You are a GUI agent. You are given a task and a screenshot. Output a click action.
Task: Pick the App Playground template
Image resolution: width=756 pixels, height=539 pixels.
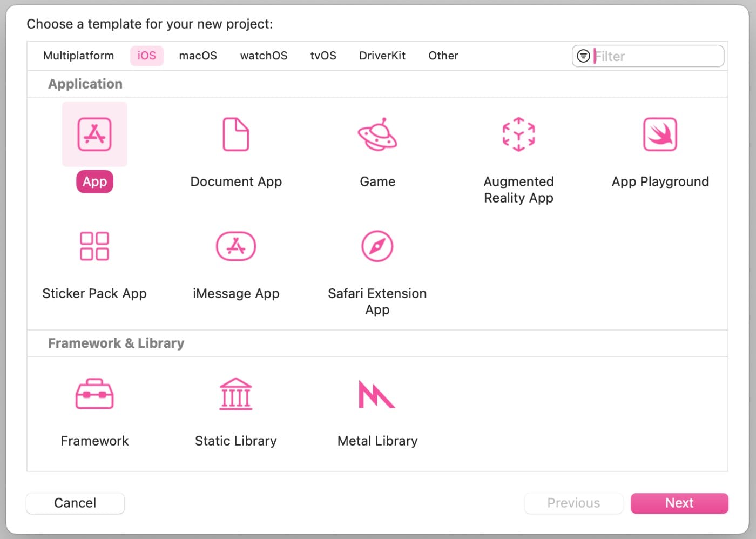[x=659, y=146]
